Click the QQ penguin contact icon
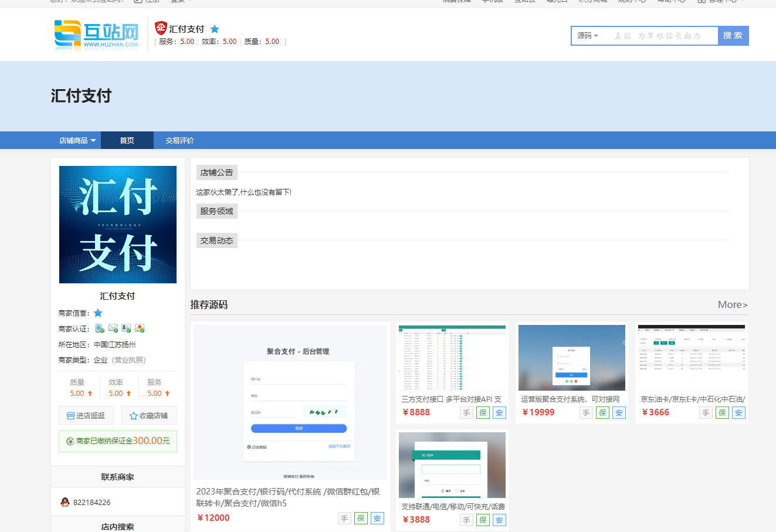776x532 pixels. coord(65,502)
